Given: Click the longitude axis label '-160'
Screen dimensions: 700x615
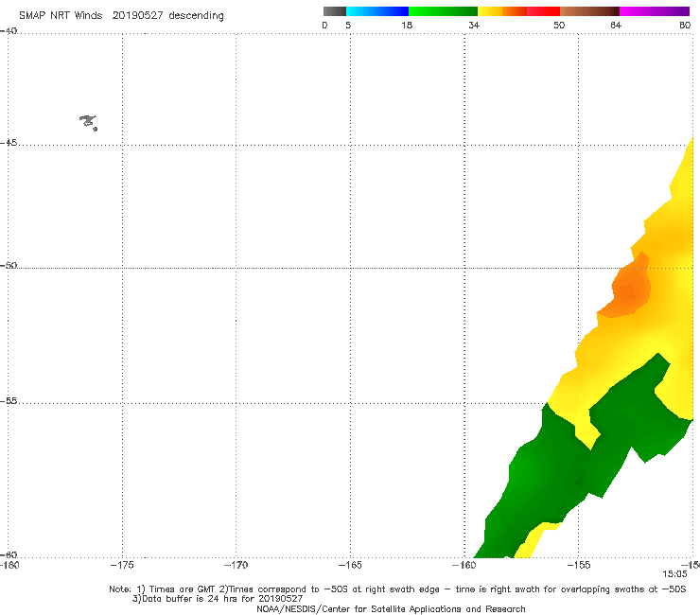Looking at the screenshot, I should click(x=464, y=565).
